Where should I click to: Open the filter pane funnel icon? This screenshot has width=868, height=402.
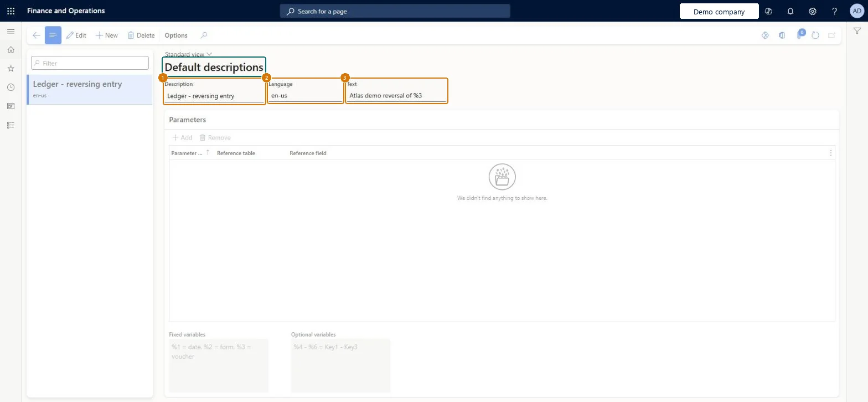tap(857, 31)
